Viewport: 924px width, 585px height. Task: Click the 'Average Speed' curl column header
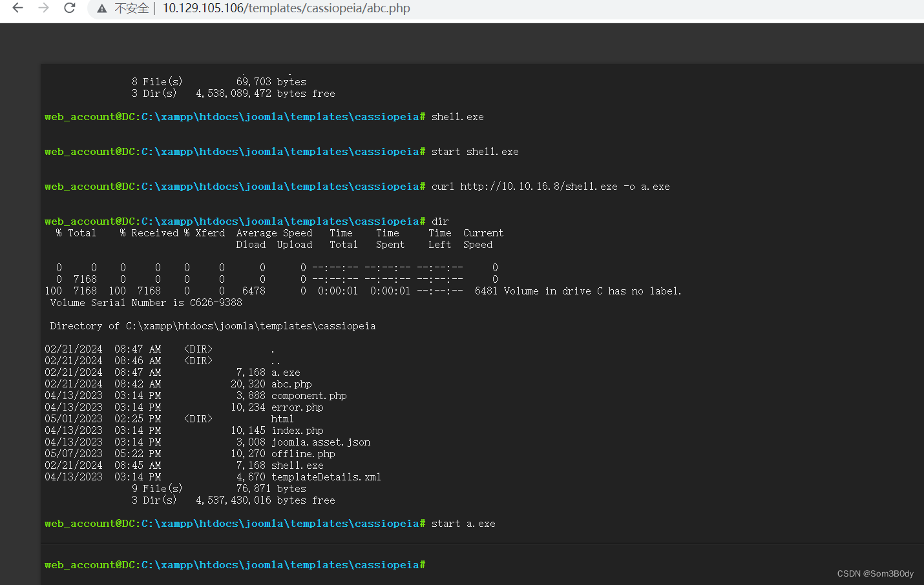pyautogui.click(x=274, y=233)
